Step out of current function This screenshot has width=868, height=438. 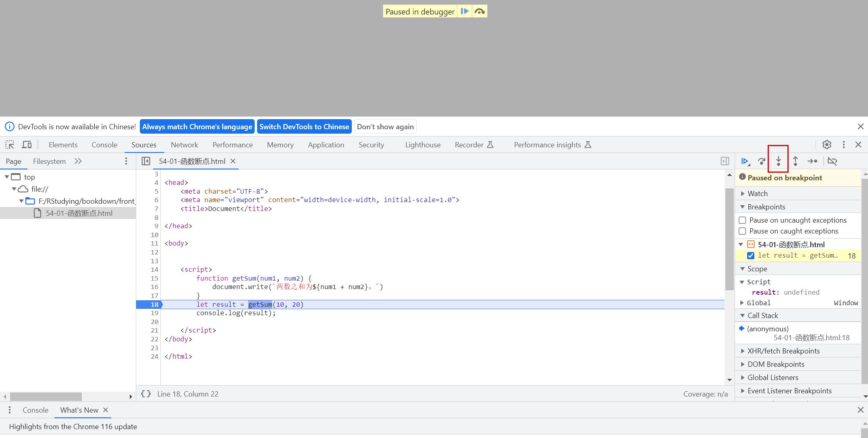coord(795,161)
